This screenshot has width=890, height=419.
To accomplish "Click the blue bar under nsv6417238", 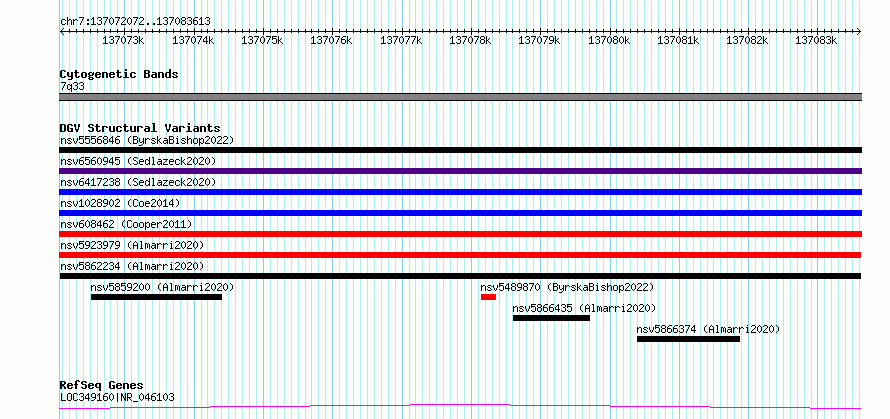I will (x=460, y=192).
